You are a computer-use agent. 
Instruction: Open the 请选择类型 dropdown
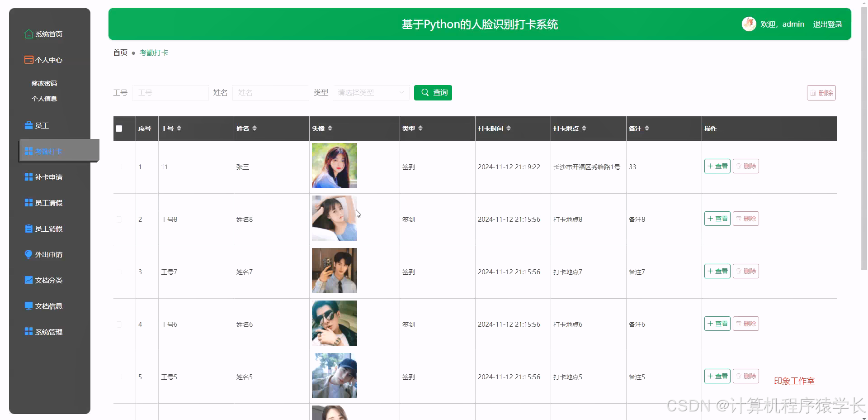click(371, 93)
